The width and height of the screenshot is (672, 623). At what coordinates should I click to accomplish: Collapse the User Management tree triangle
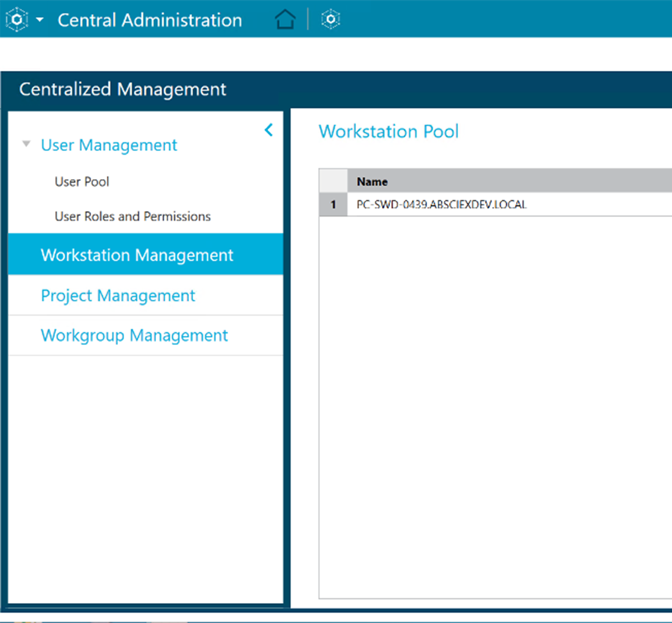click(26, 144)
